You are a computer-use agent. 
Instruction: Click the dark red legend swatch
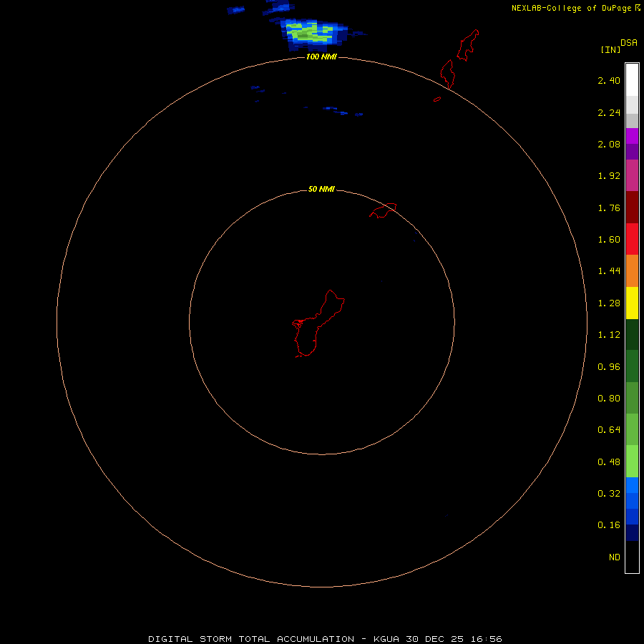click(x=632, y=208)
